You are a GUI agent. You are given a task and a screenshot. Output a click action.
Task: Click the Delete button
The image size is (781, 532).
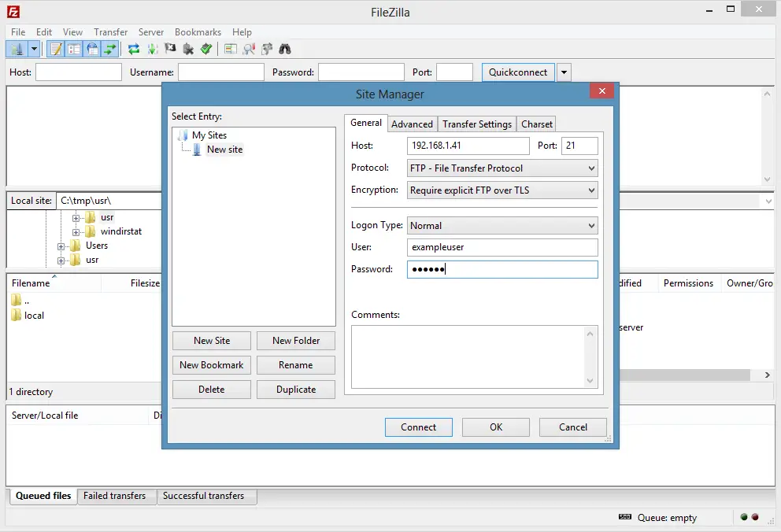212,390
